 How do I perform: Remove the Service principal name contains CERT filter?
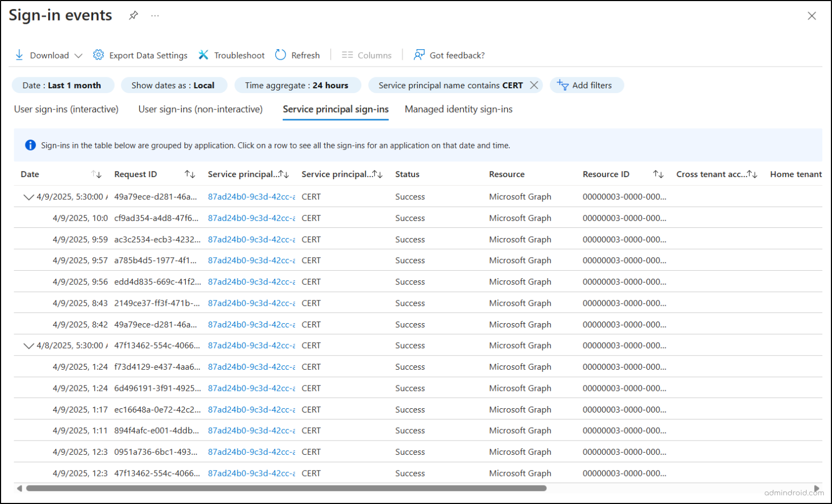pos(534,85)
